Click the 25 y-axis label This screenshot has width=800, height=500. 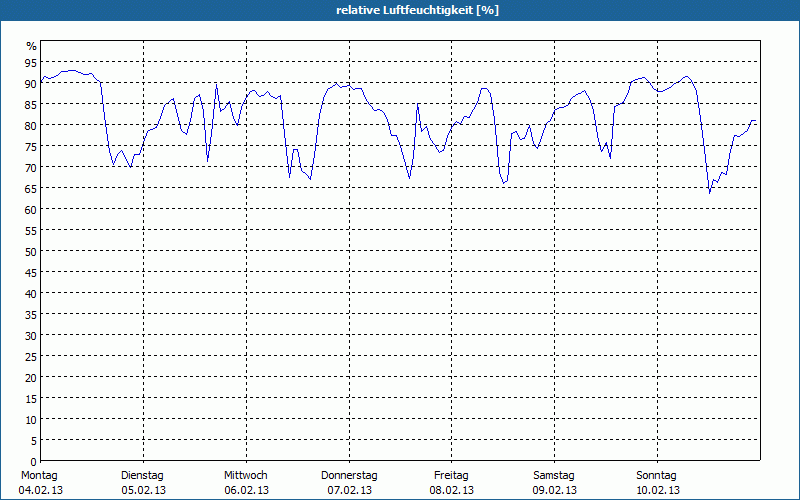pos(31,356)
